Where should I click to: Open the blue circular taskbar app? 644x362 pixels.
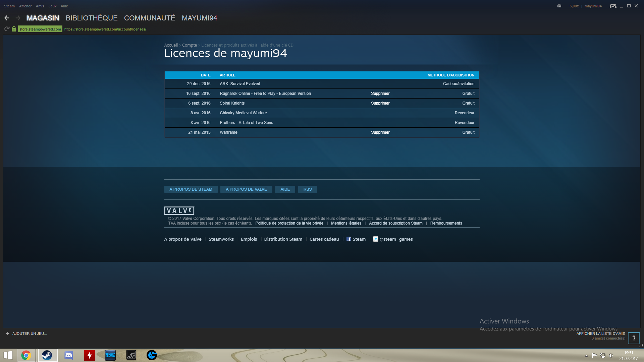coord(152,355)
